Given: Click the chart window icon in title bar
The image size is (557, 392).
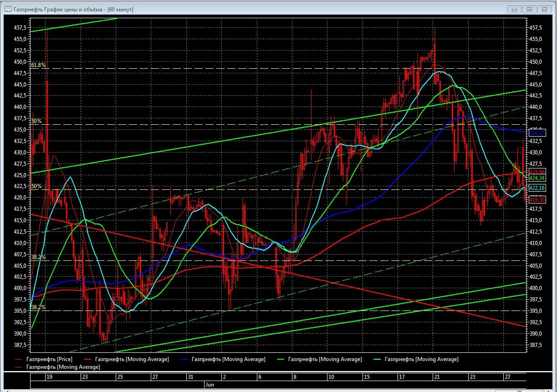Looking at the screenshot, I should tap(8, 9).
